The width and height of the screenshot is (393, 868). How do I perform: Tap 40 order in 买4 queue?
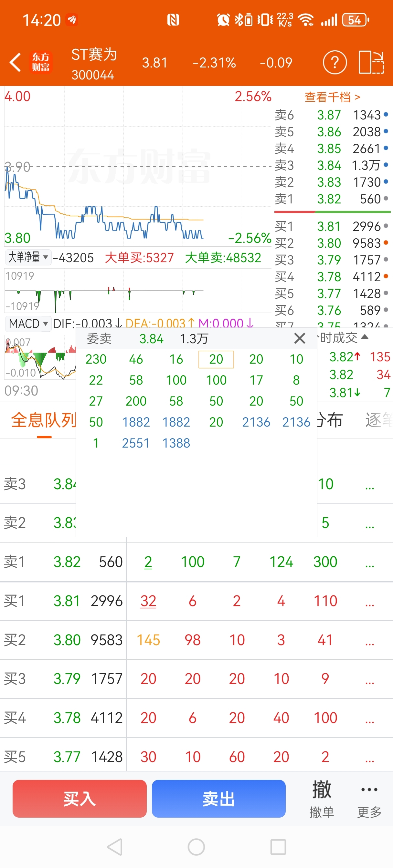[281, 718]
